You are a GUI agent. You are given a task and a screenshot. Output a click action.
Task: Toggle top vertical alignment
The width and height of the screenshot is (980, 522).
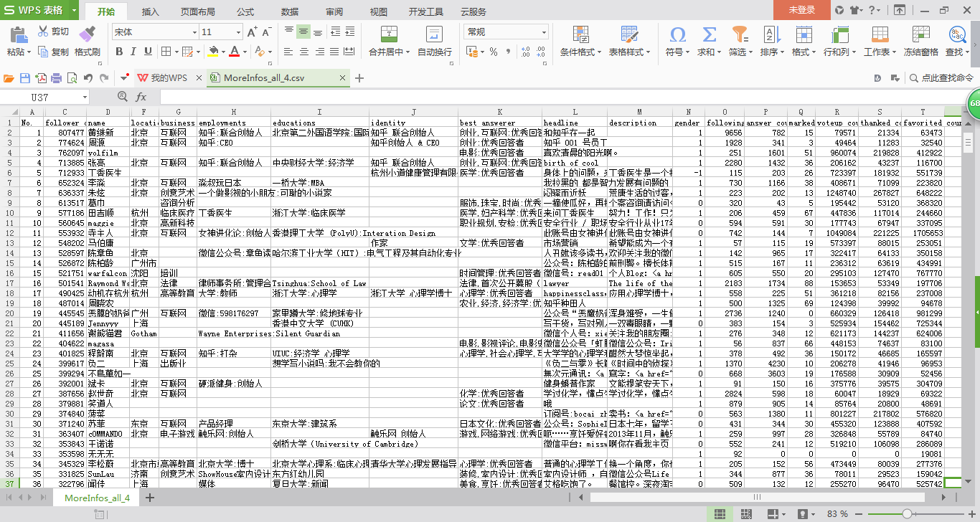(x=288, y=32)
